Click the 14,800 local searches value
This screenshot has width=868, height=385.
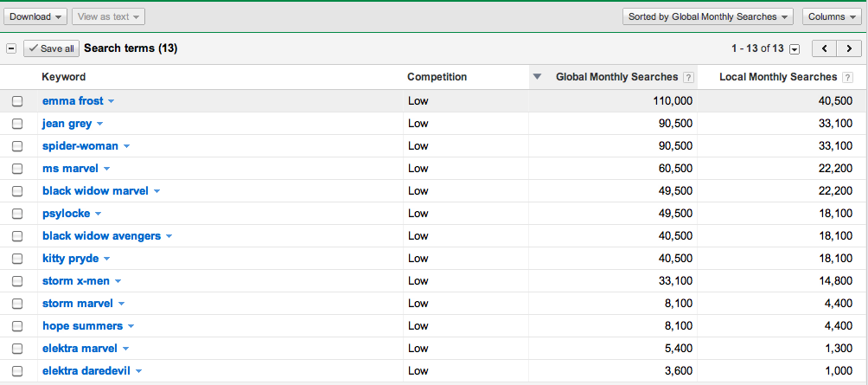pos(834,281)
